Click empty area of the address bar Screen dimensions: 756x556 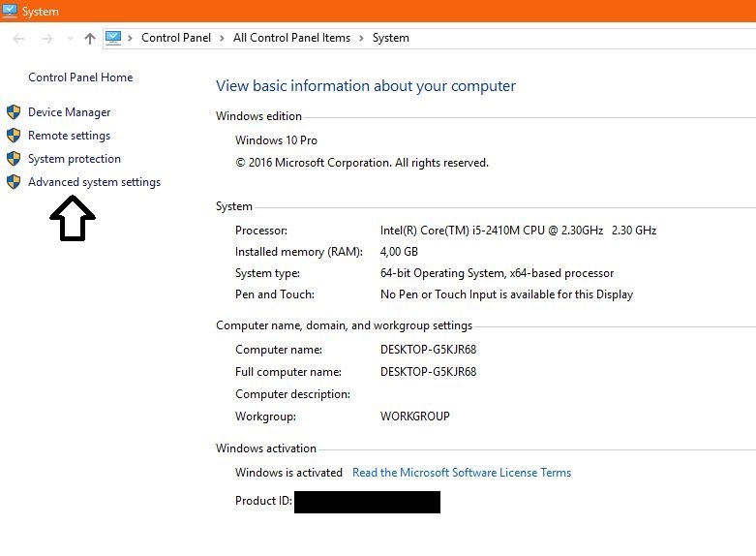[x=581, y=39]
